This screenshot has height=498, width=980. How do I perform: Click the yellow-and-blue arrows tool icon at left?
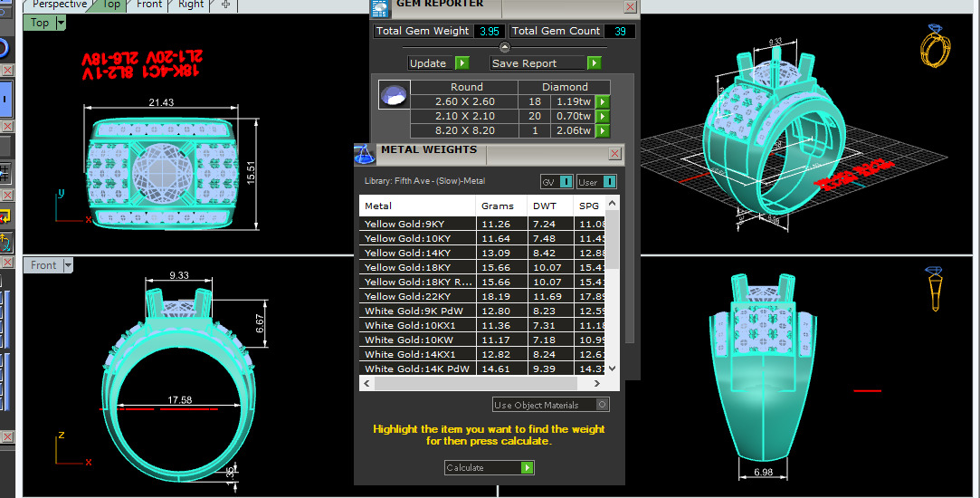(5, 242)
